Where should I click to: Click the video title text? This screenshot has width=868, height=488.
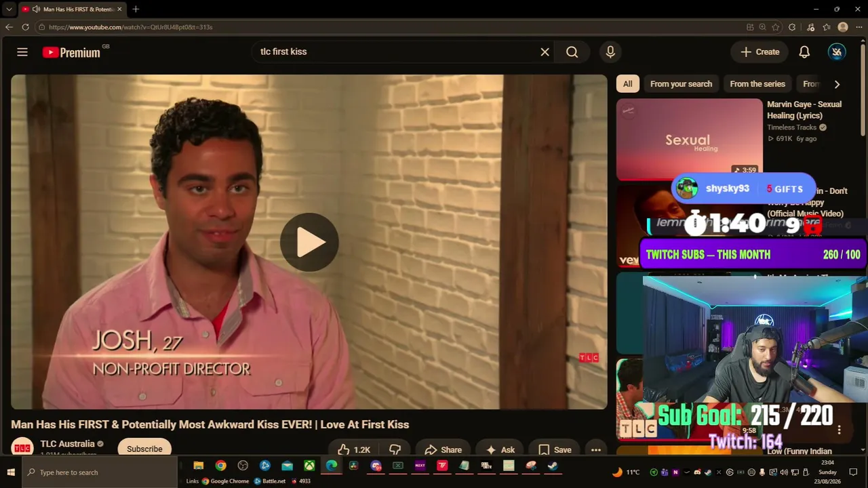[210, 424]
